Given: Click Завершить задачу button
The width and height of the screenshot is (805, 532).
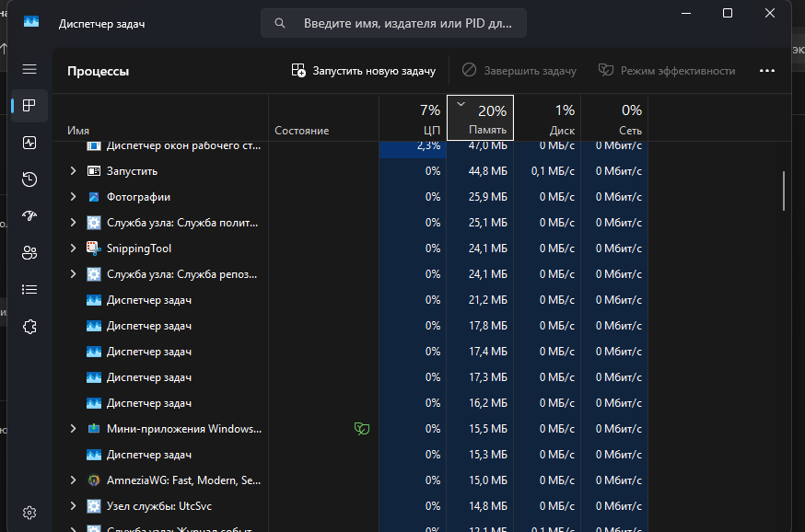Looking at the screenshot, I should point(519,71).
